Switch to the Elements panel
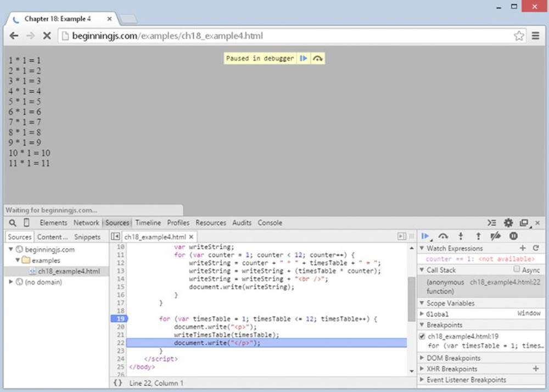 [53, 222]
